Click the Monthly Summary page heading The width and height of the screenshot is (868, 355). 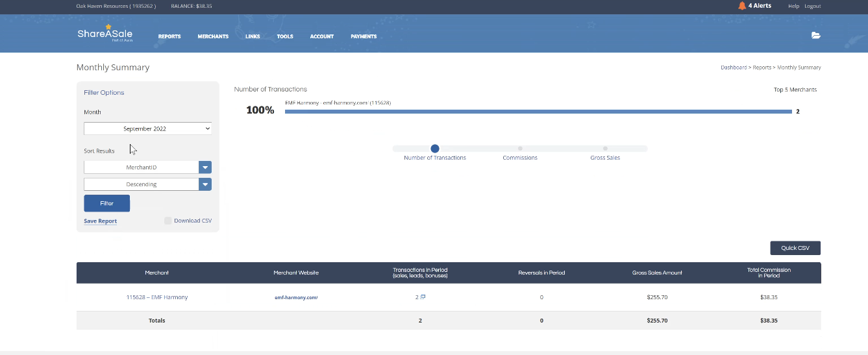(x=113, y=67)
